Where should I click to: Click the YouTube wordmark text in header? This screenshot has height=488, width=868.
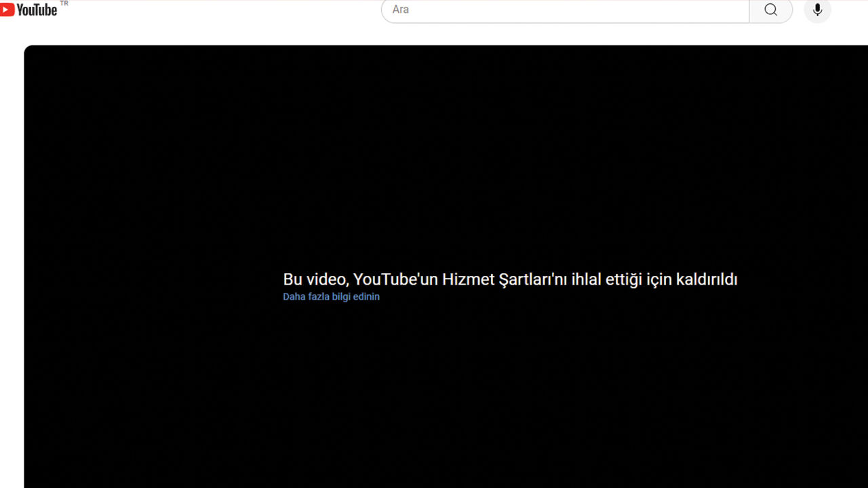(x=37, y=9)
